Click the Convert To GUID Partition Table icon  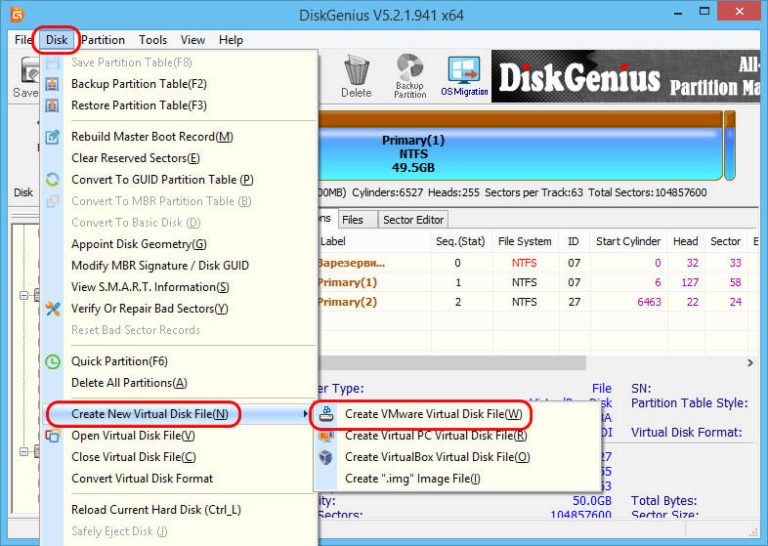(53, 180)
